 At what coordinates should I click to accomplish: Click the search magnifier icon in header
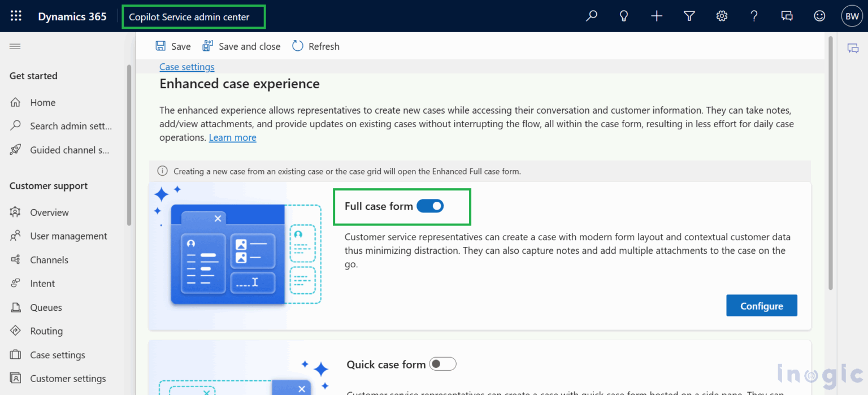click(592, 16)
